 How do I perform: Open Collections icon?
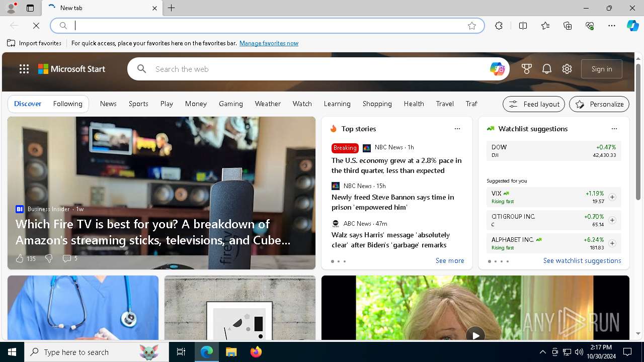tap(568, 26)
